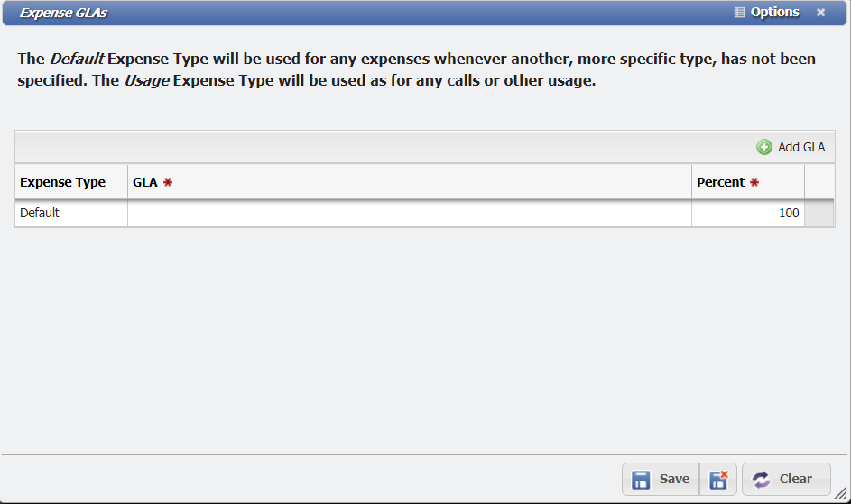The image size is (851, 504).
Task: Close the Expense GLAs dialog
Action: click(x=820, y=13)
